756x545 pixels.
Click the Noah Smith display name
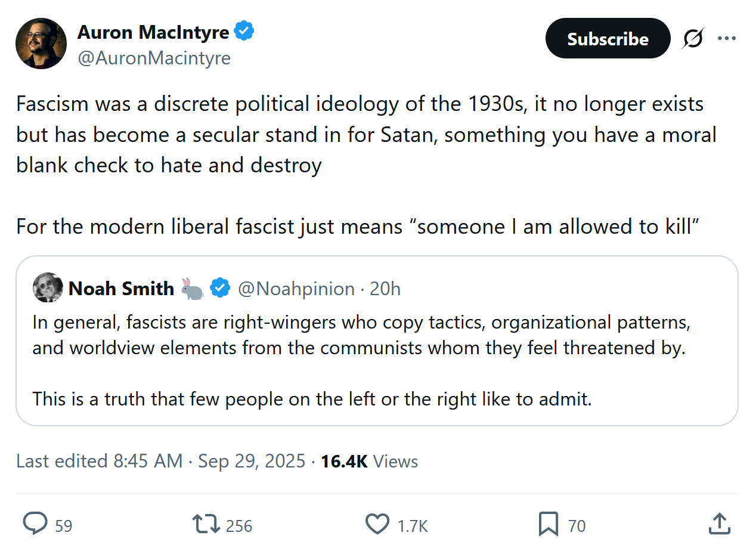point(121,289)
